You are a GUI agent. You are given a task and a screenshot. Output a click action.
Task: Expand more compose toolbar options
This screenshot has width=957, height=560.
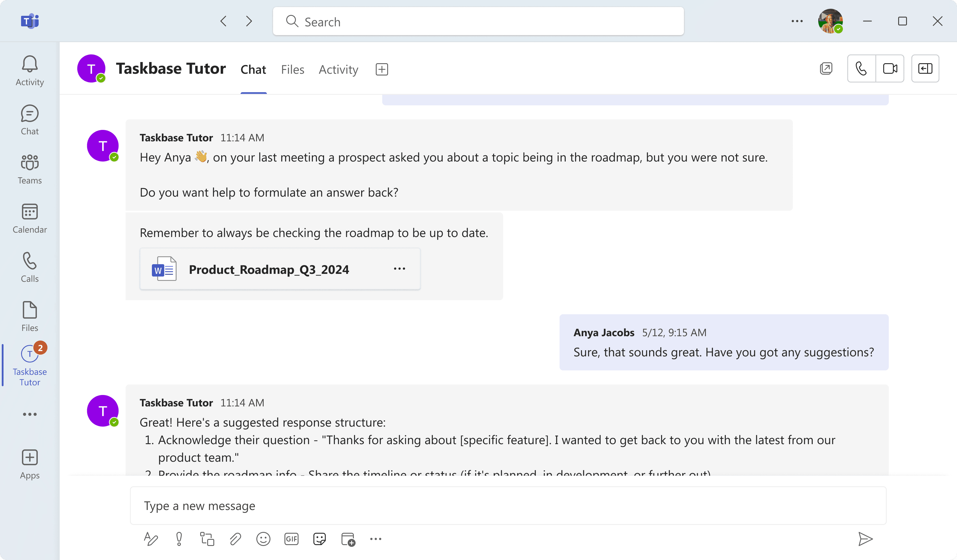coord(375,539)
